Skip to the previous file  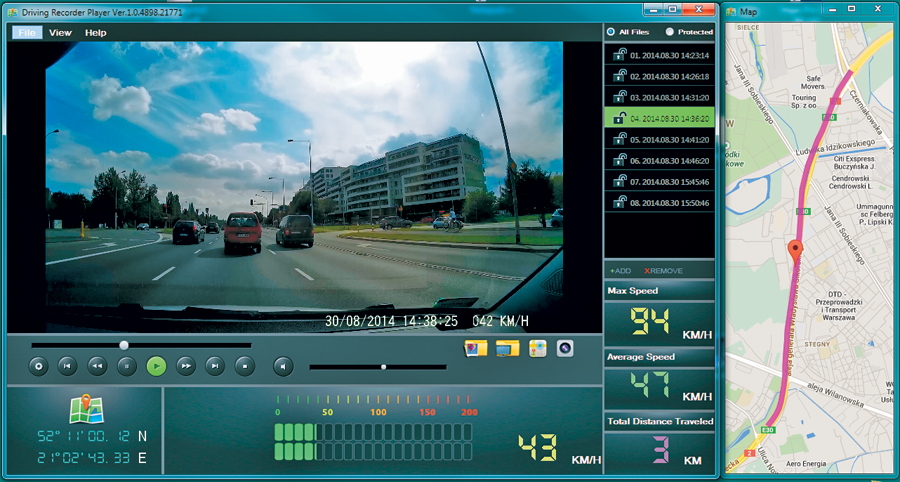[x=67, y=366]
